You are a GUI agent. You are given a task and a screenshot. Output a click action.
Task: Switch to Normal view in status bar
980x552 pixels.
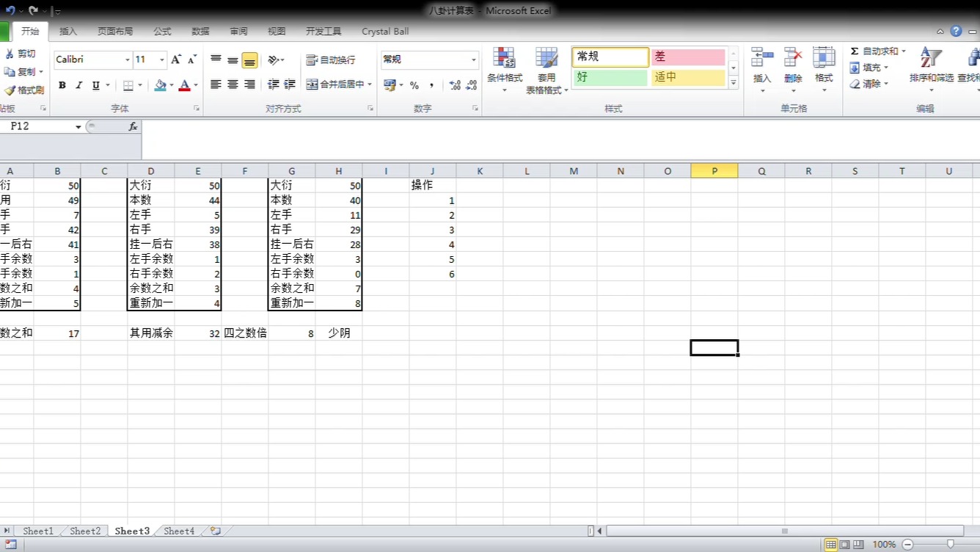pyautogui.click(x=830, y=545)
